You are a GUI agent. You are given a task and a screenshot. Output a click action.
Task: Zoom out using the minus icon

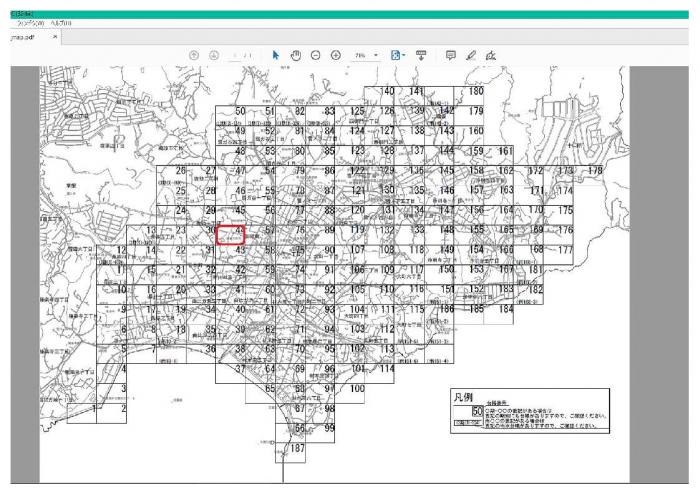[x=315, y=55]
